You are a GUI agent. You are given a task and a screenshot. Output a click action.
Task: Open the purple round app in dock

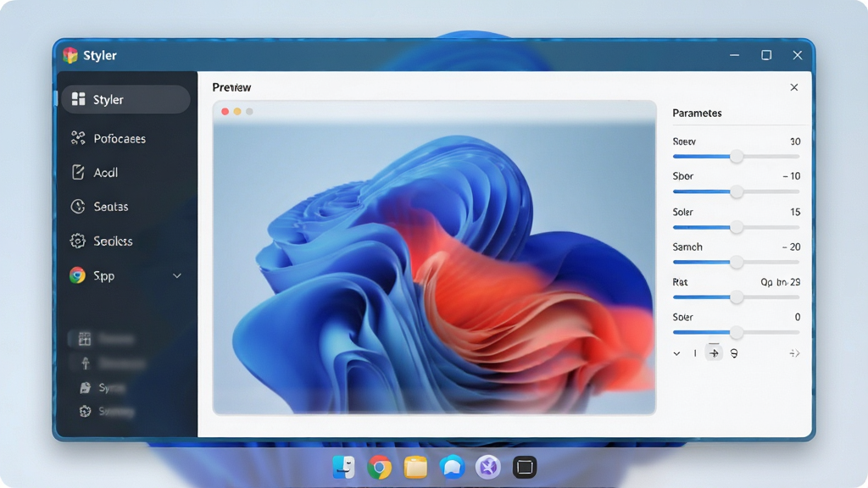pyautogui.click(x=487, y=468)
